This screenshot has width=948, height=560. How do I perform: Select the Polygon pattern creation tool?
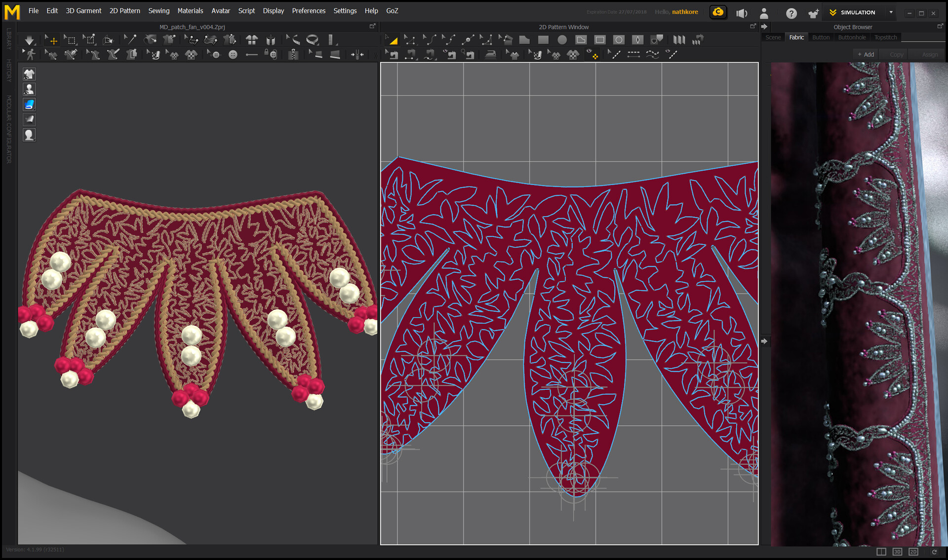[525, 39]
